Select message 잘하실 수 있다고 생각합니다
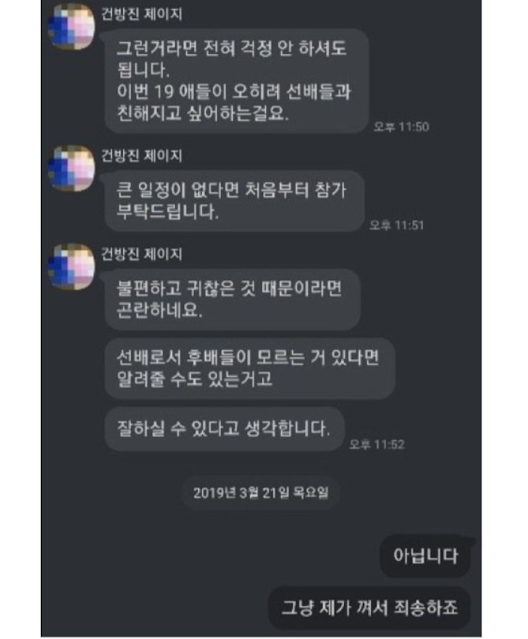The width and height of the screenshot is (528, 639). coord(224,429)
